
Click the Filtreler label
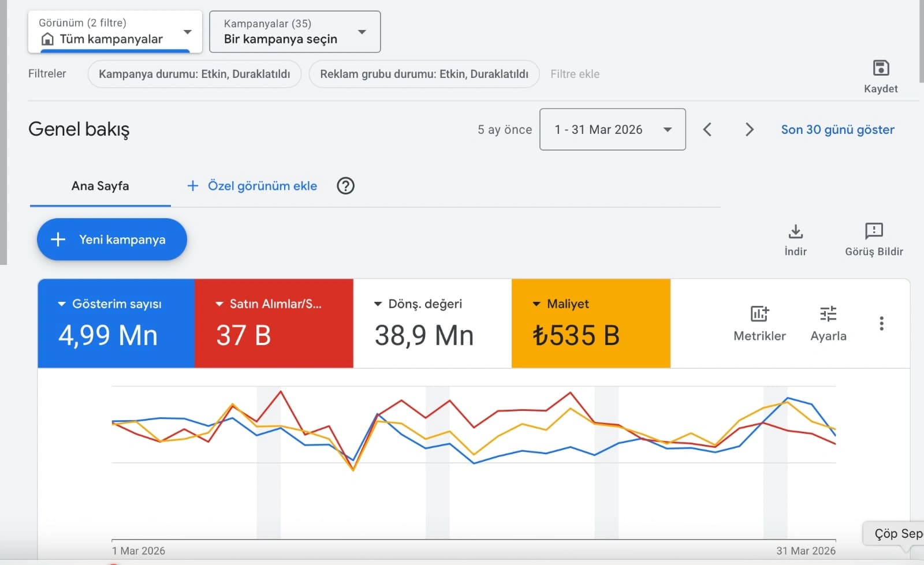click(x=47, y=73)
